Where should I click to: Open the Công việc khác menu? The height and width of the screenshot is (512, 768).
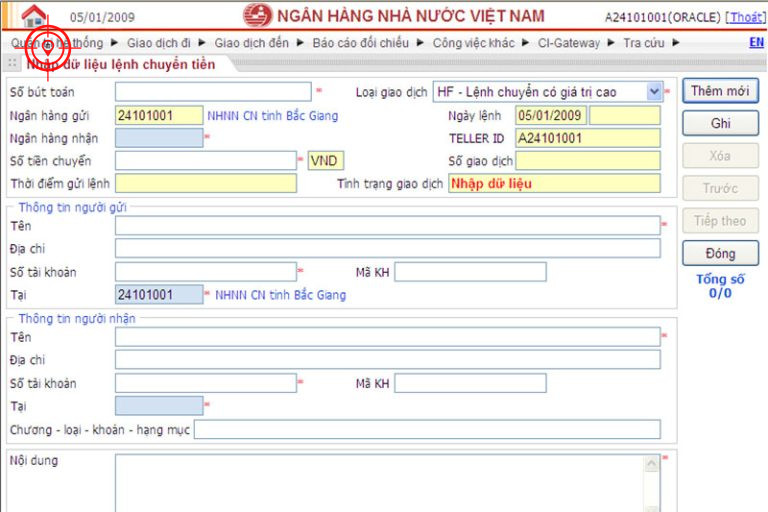coord(474,43)
